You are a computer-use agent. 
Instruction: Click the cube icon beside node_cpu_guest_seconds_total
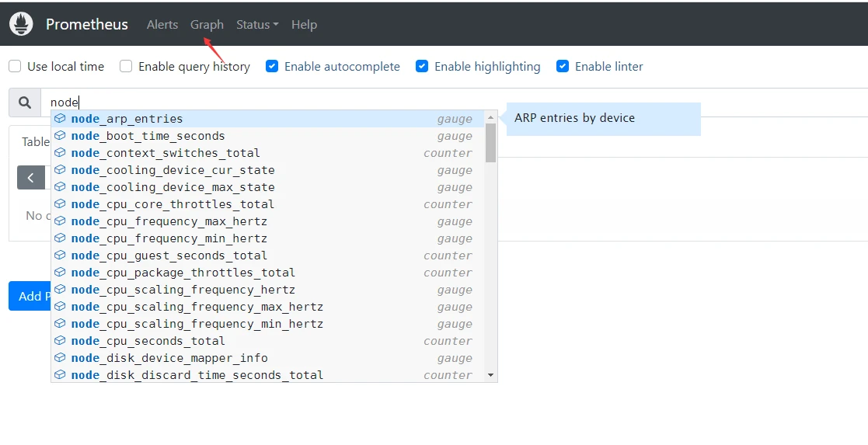click(60, 256)
